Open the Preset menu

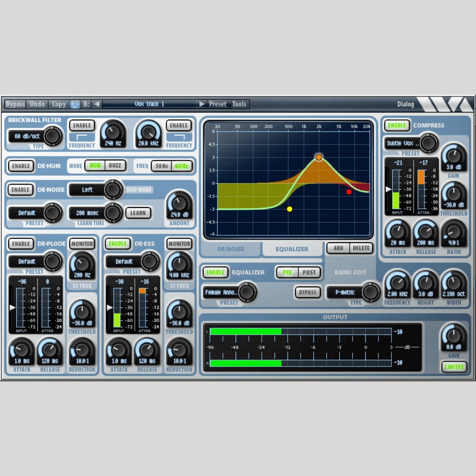(x=218, y=104)
